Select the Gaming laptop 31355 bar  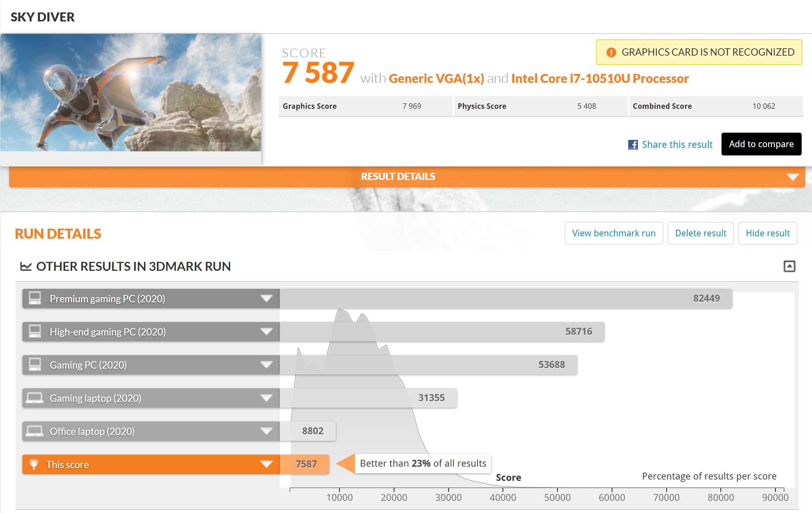[368, 398]
